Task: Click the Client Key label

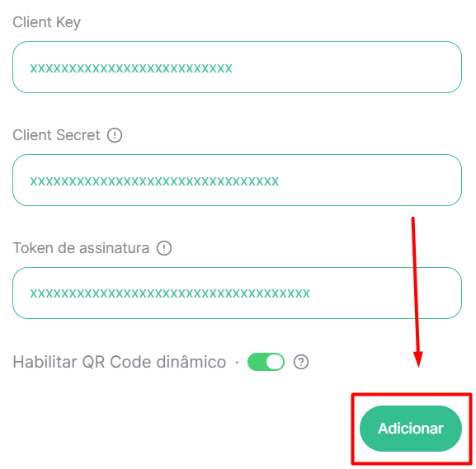Action: [47, 22]
